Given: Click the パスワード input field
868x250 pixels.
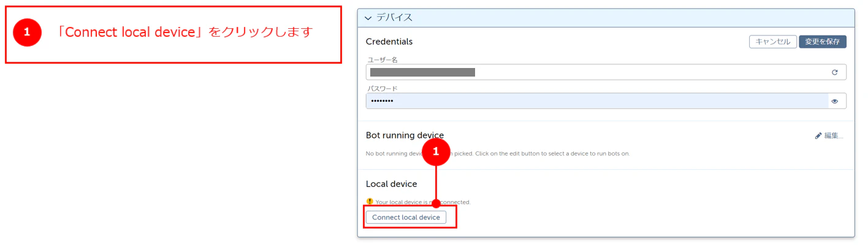Looking at the screenshot, I should tap(606, 101).
